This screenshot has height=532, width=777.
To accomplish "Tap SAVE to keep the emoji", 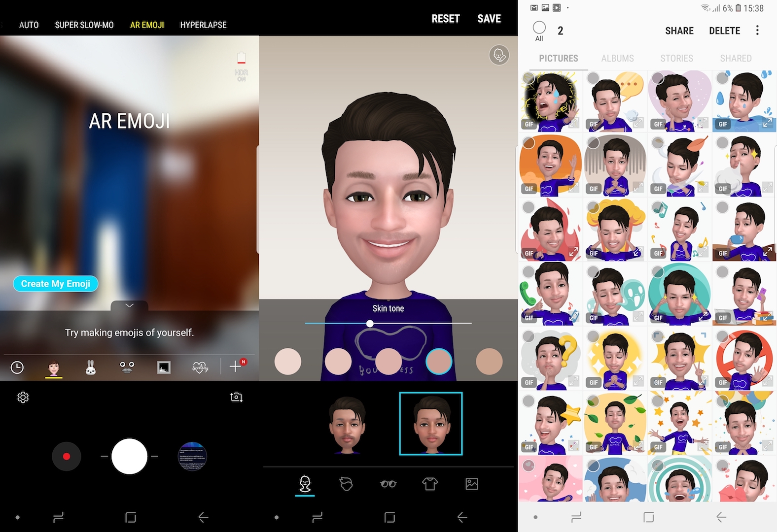I will (x=489, y=19).
